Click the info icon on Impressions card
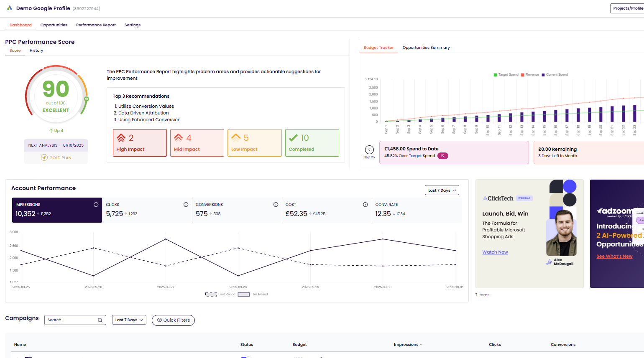 click(96, 205)
